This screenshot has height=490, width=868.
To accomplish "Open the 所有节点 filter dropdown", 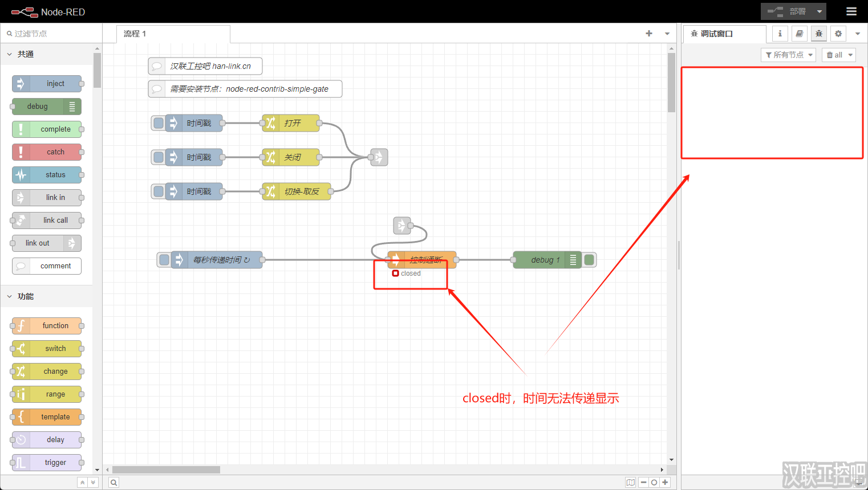I will pyautogui.click(x=789, y=55).
